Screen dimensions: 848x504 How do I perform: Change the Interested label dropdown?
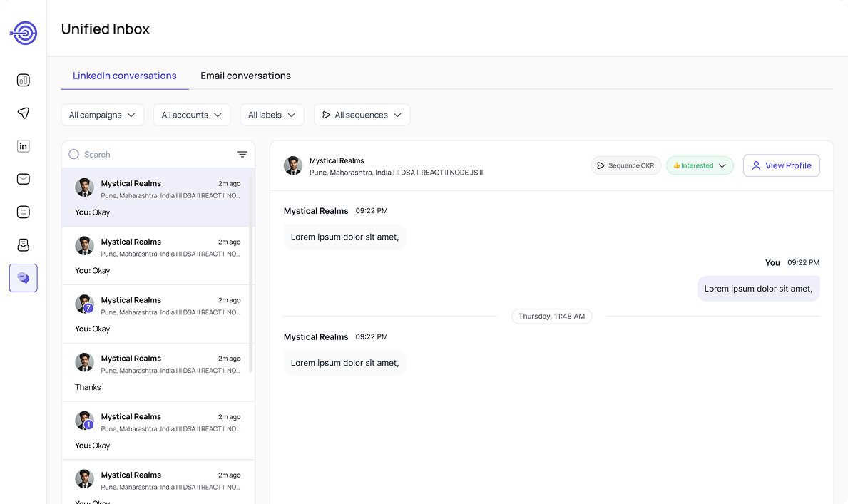(700, 165)
